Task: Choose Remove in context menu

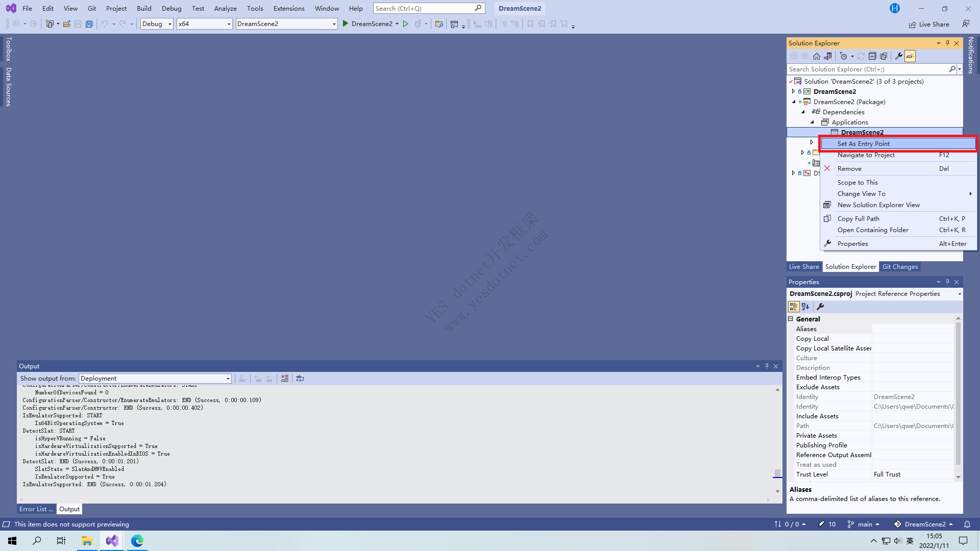Action: (898, 169)
